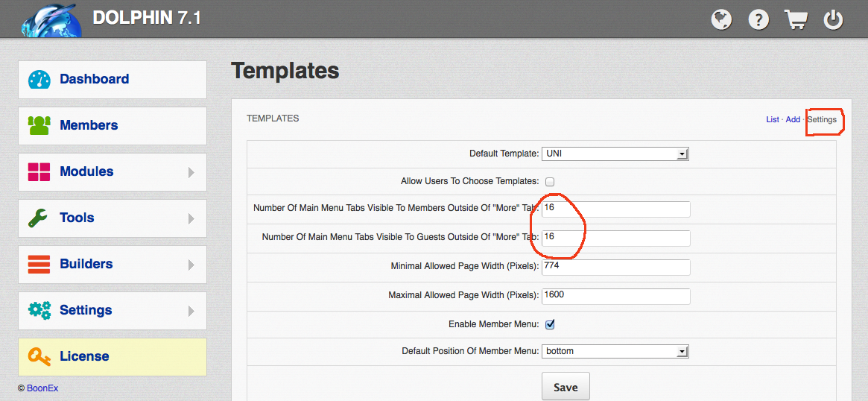
Task: Click the power logout icon
Action: 833,19
